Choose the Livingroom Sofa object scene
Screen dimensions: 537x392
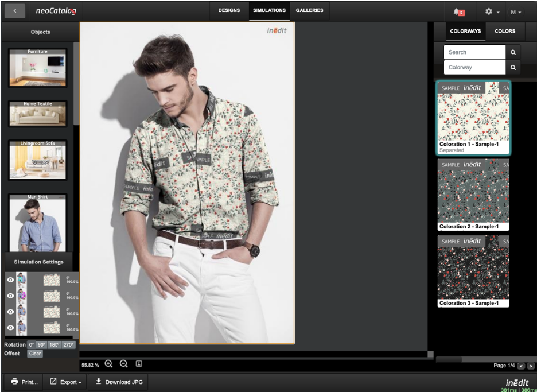coord(38,160)
